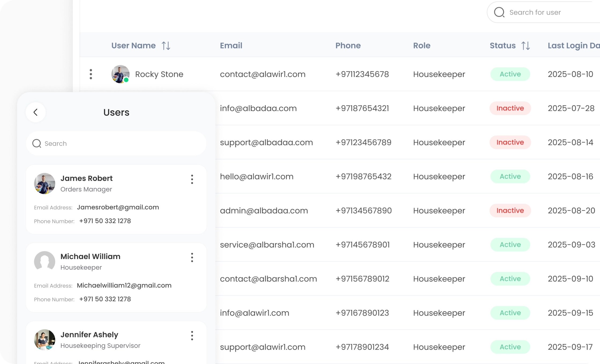
Task: Click email Michaelwilliam12@gmail.com
Action: coord(124,286)
